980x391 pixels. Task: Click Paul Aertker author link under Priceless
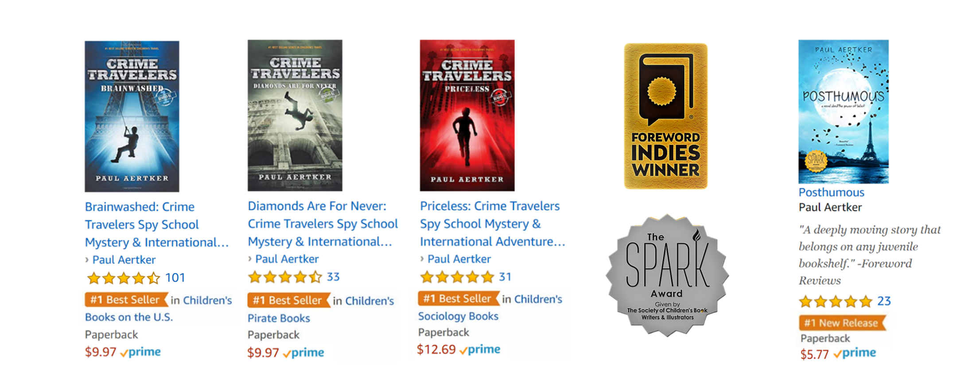(x=459, y=259)
